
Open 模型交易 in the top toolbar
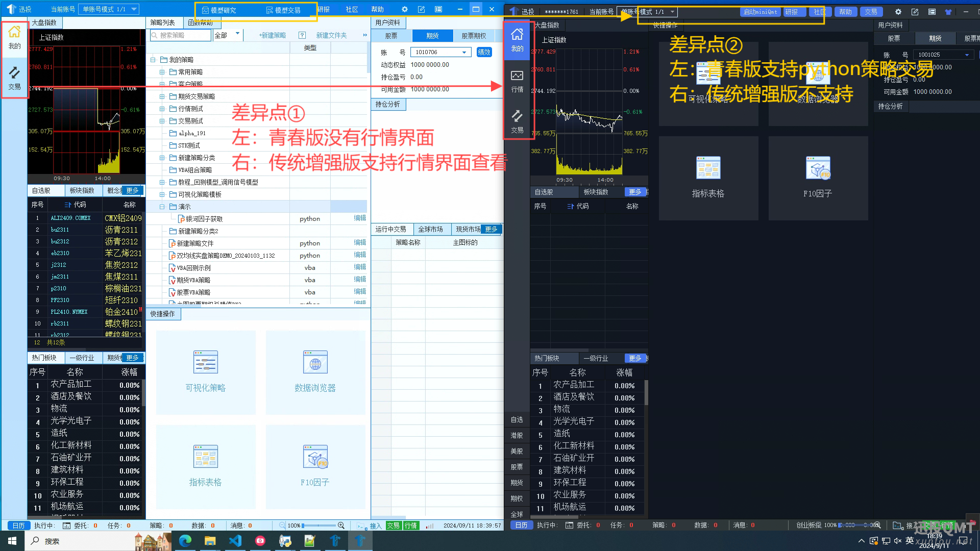coord(283,10)
